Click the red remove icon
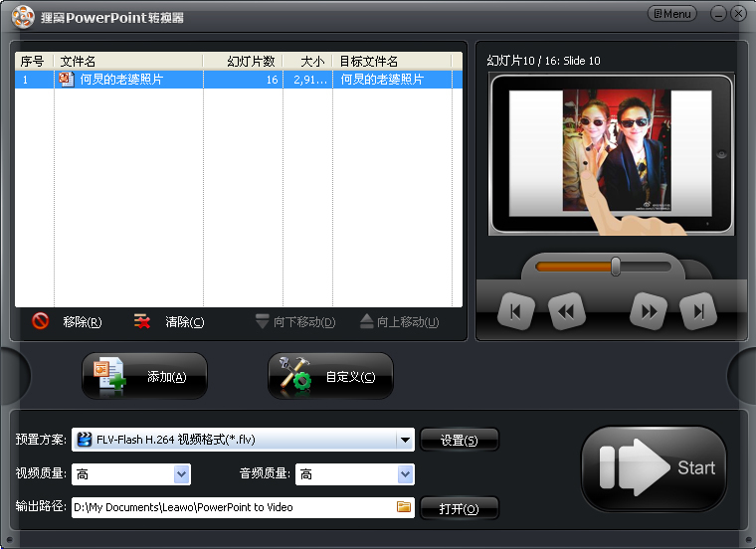The image size is (756, 549). (x=40, y=321)
